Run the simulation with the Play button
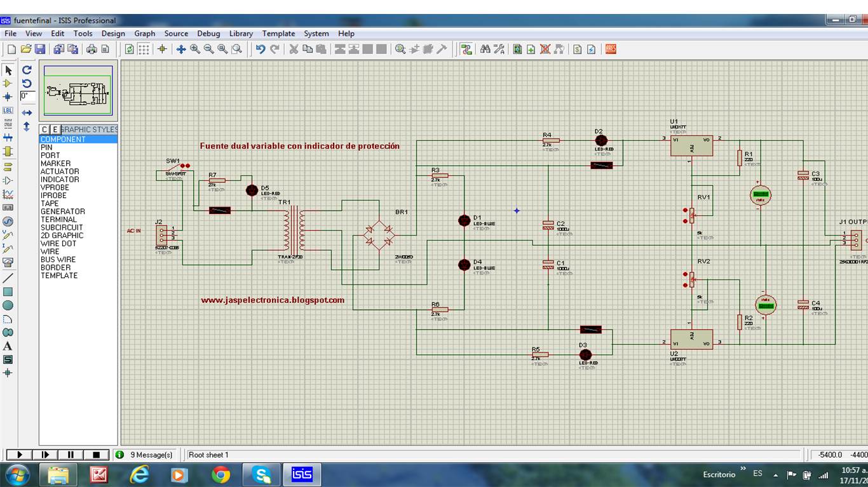The image size is (868, 487). click(x=18, y=455)
